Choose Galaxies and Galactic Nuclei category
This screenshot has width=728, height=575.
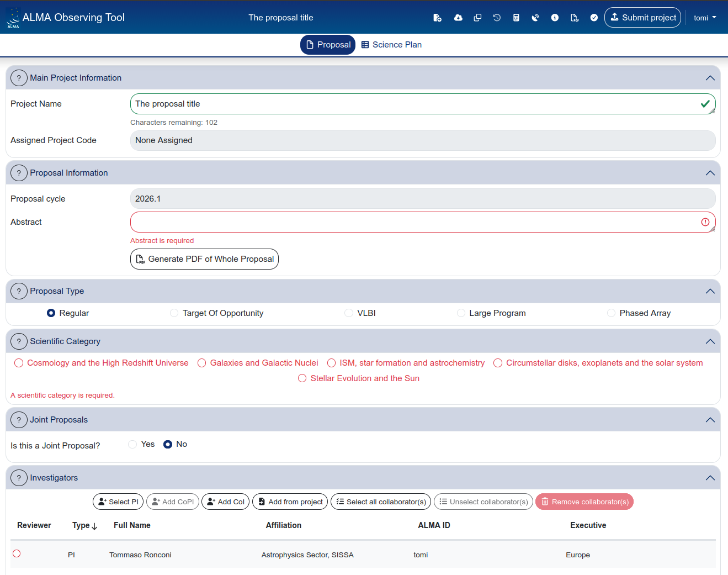(202, 363)
